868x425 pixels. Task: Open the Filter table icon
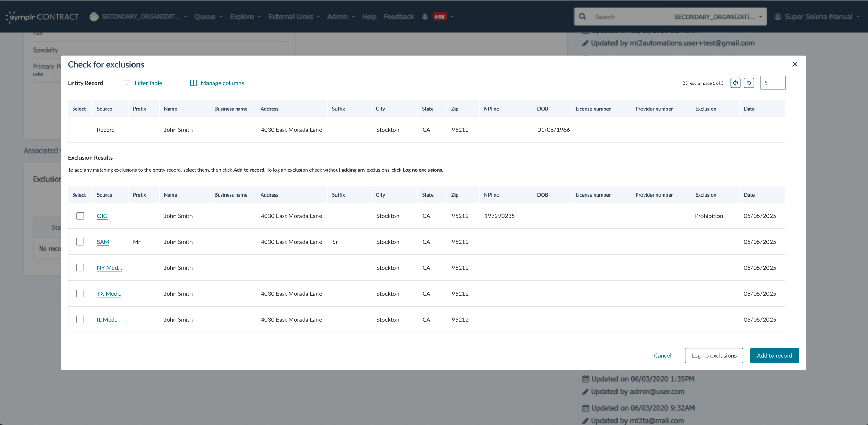128,83
